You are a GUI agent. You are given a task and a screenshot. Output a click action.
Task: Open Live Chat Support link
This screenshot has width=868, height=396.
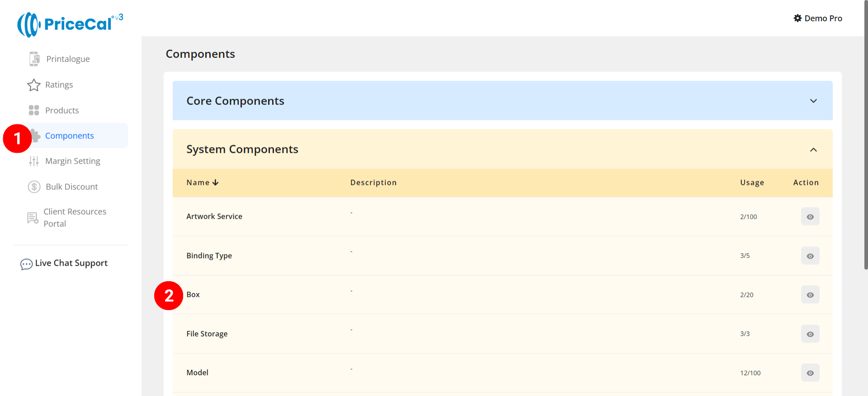tap(71, 263)
